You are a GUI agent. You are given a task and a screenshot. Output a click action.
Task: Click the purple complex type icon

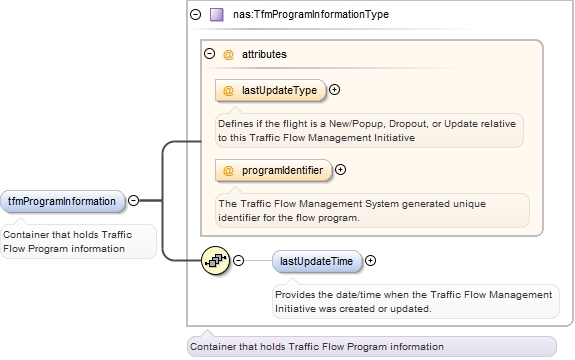[x=217, y=15]
